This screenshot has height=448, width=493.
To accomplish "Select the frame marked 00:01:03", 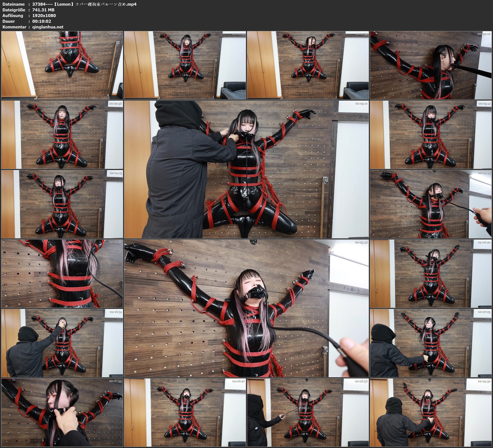I will point(185,65).
